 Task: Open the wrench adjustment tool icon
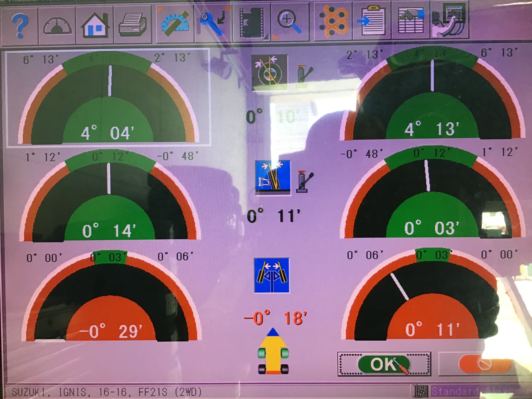(213, 23)
